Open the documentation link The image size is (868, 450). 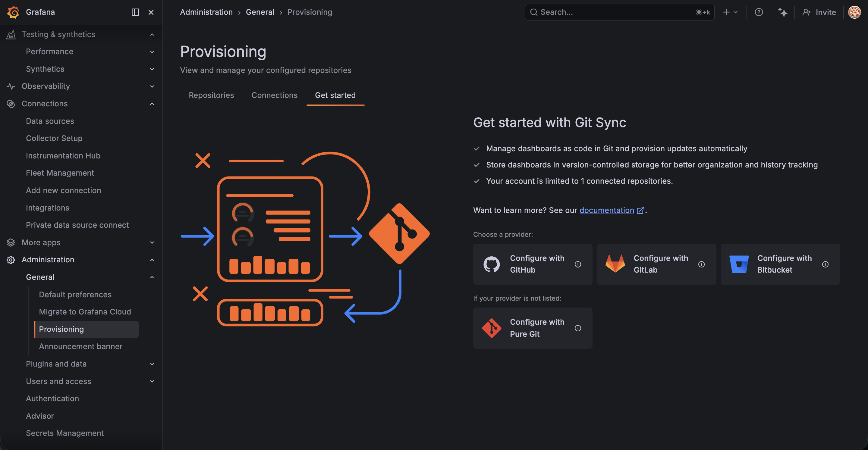click(x=606, y=210)
